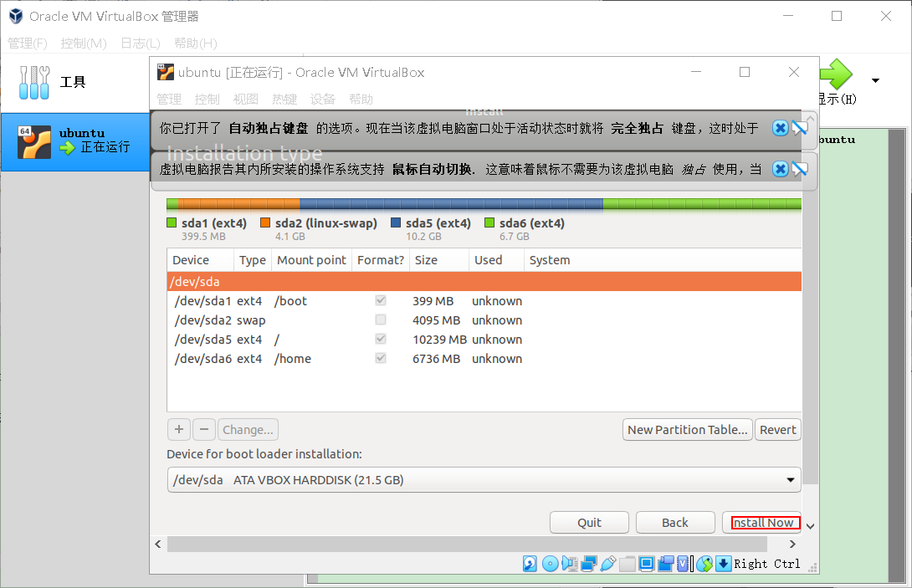Click the sda6 (ext4) green legend swatch
This screenshot has width=912, height=588.
pyautogui.click(x=489, y=222)
